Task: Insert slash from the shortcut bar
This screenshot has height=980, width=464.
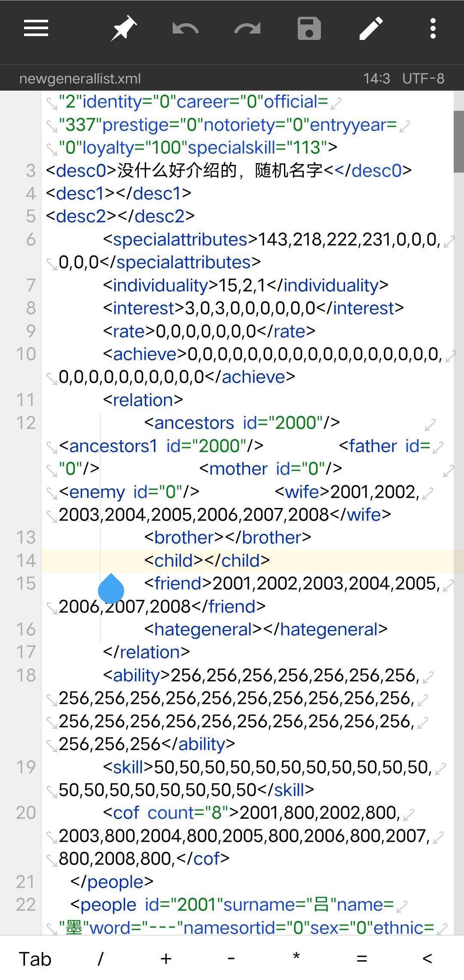Action: pos(101,959)
